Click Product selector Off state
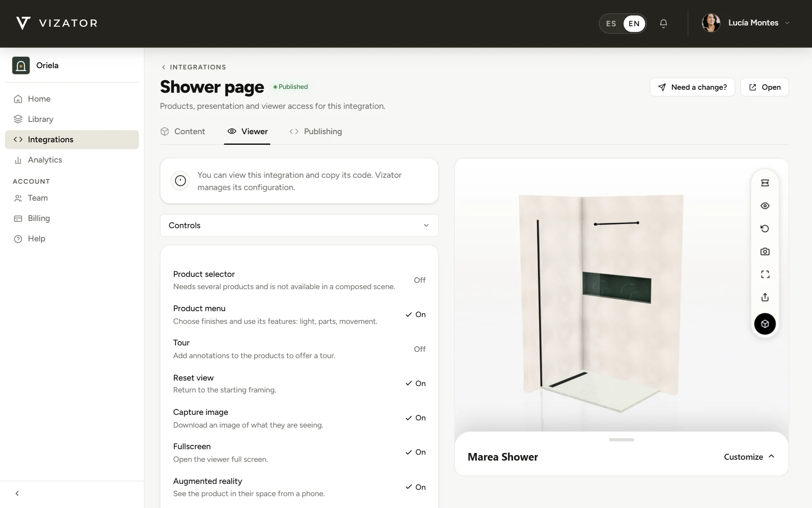812x508 pixels. point(420,280)
